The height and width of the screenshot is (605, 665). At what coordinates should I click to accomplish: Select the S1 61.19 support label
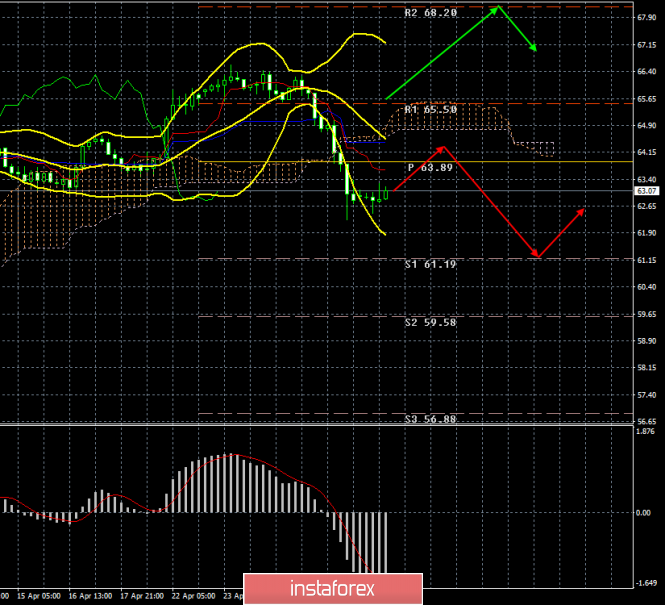[431, 265]
